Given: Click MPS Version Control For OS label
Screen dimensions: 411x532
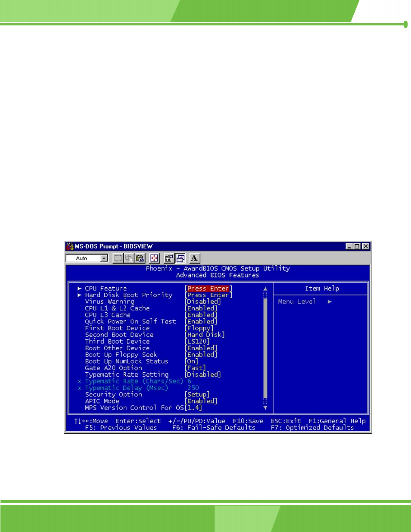Looking at the screenshot, I should point(134,408).
